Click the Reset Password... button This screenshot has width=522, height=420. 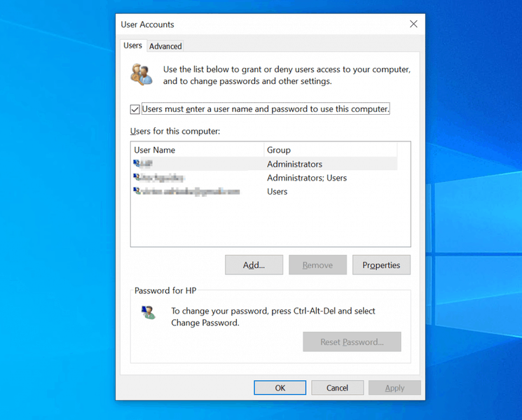click(352, 342)
